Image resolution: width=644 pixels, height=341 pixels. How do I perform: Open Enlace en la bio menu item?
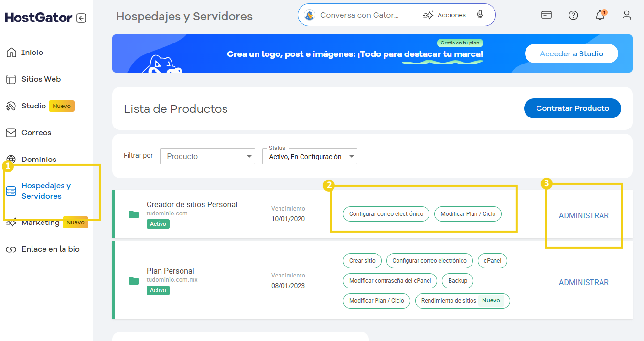point(51,249)
